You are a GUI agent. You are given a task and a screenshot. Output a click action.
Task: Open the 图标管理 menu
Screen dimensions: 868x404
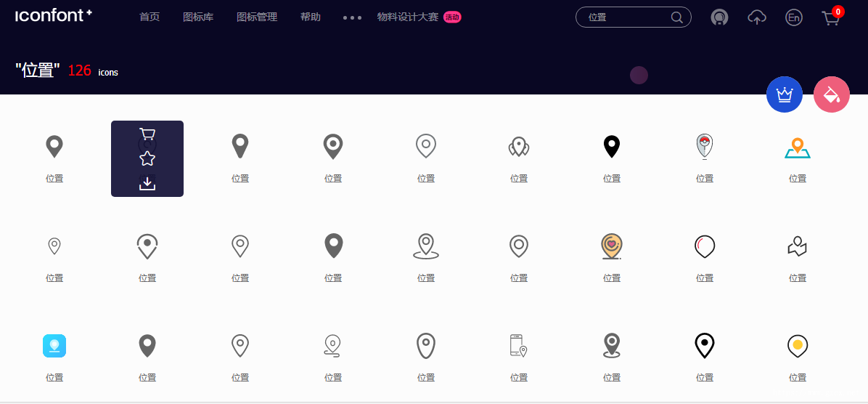click(x=257, y=17)
